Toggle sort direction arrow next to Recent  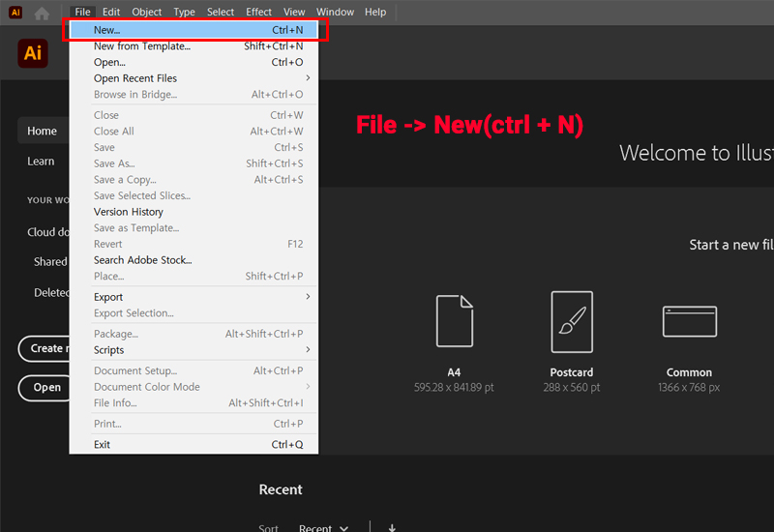392,527
